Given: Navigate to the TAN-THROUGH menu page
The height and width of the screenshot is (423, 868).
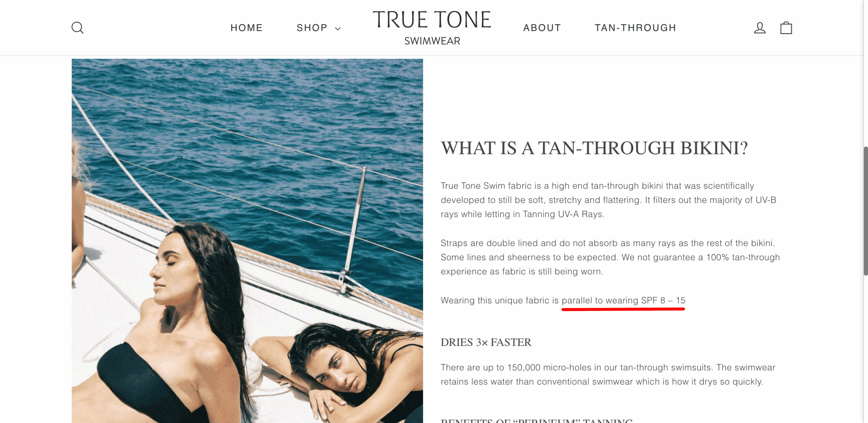Looking at the screenshot, I should coord(635,28).
